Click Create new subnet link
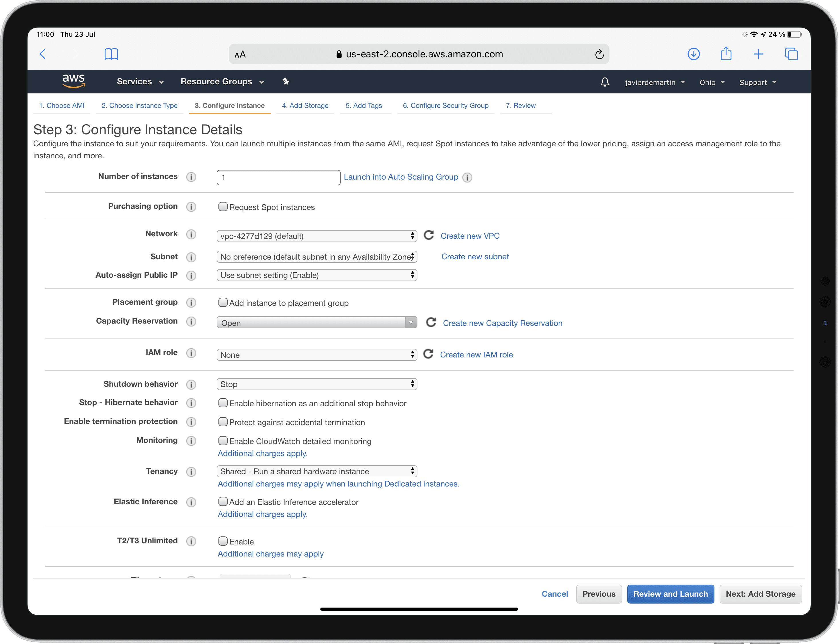 pyautogui.click(x=475, y=257)
